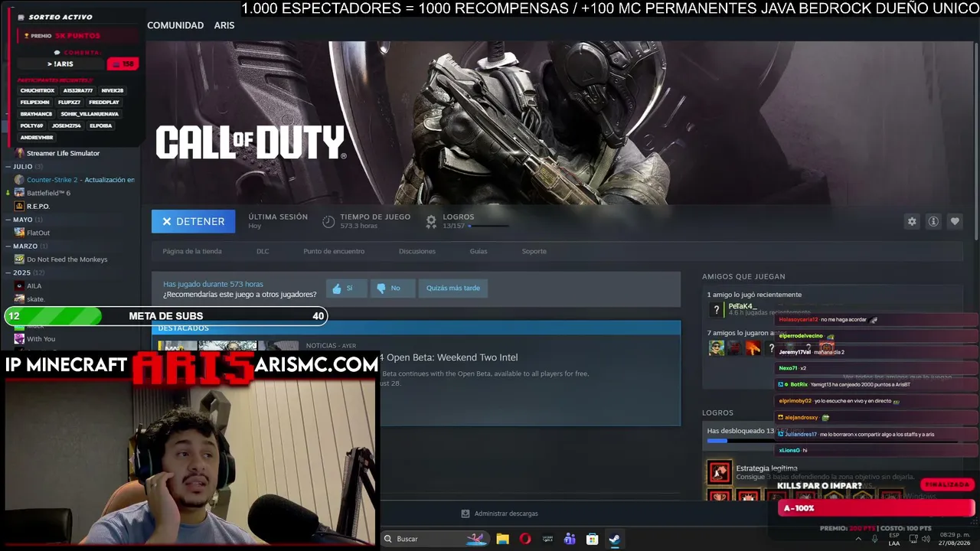
Task: Click the play time clock icon
Action: pos(328,221)
